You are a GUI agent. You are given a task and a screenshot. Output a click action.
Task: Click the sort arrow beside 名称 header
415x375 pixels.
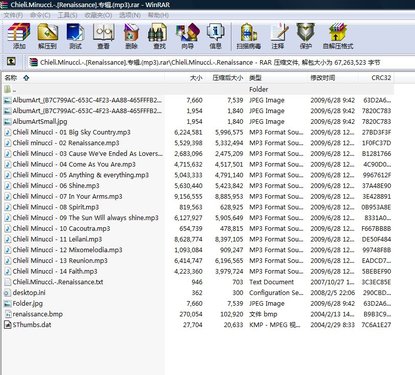26,78
